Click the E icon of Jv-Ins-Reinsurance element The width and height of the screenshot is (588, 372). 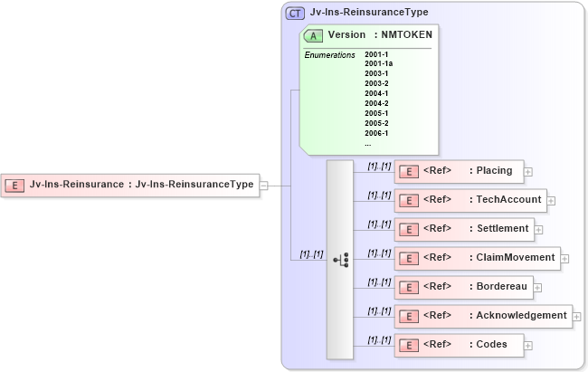(14, 186)
